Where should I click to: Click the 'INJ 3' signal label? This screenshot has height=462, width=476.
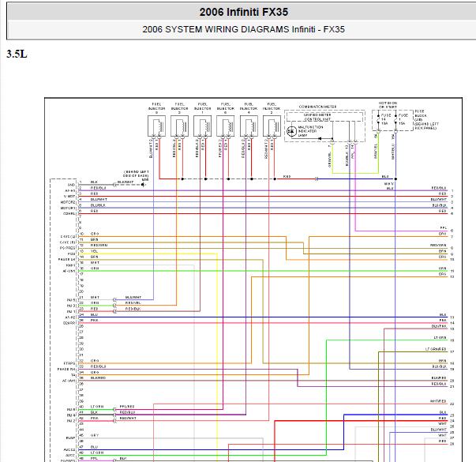pos(71,306)
